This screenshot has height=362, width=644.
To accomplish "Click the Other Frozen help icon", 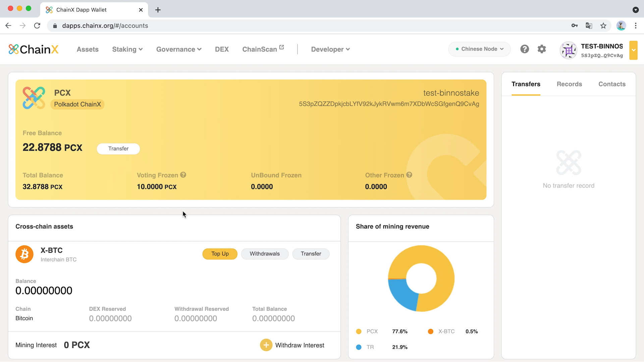I will point(409,175).
